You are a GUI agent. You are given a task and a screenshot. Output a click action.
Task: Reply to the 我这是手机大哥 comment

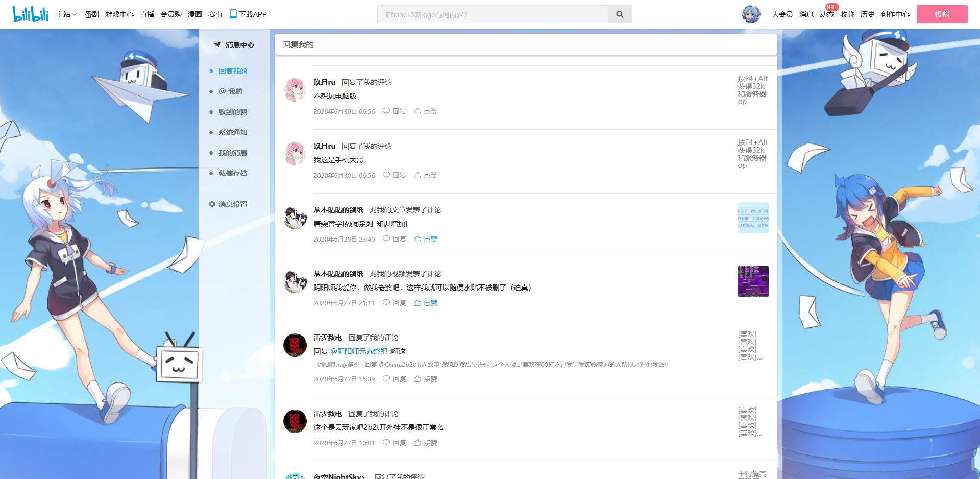395,175
